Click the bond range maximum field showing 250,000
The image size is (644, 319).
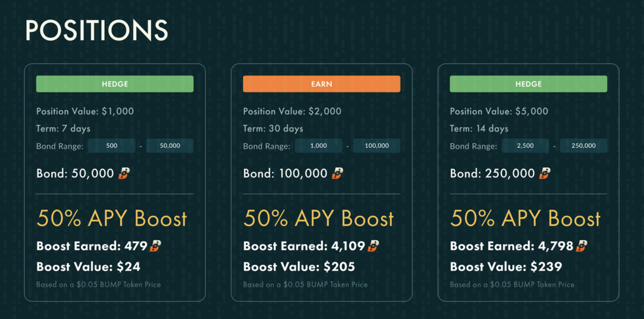pos(583,146)
